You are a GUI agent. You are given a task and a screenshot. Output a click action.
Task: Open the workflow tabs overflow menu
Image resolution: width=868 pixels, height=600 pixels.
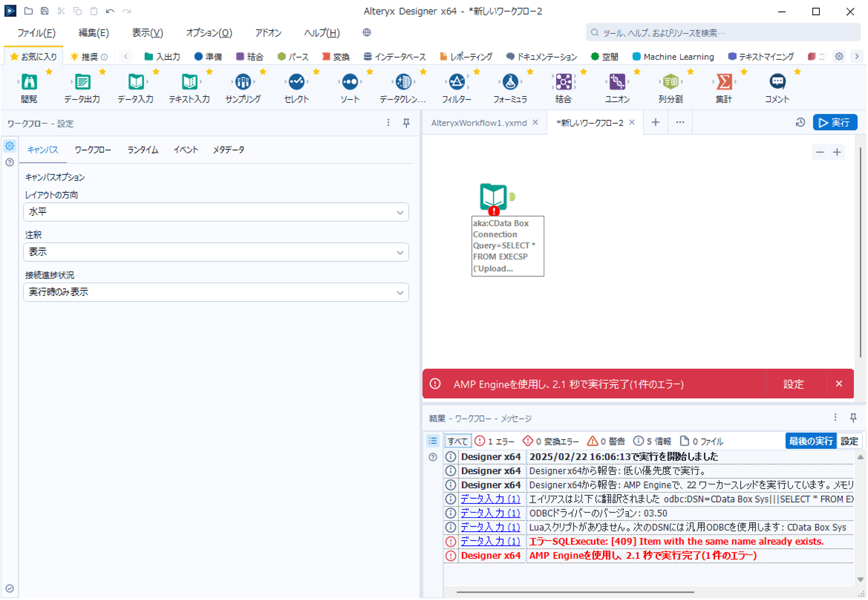point(680,123)
